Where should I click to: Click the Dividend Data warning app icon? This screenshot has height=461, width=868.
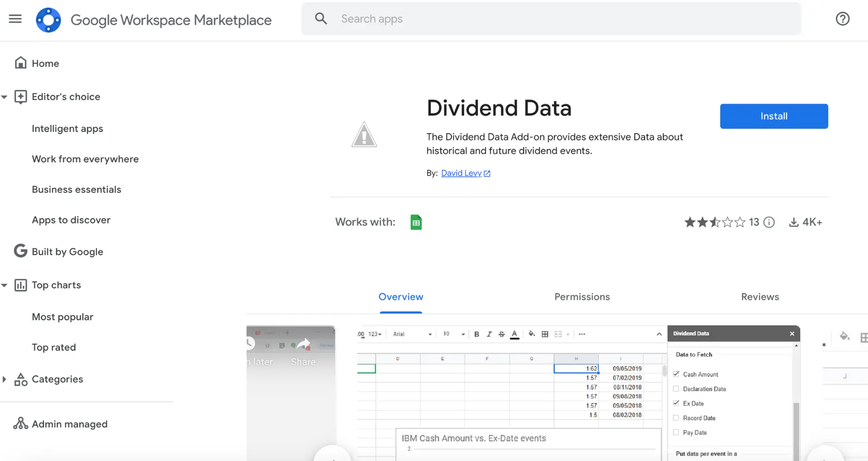click(x=364, y=135)
